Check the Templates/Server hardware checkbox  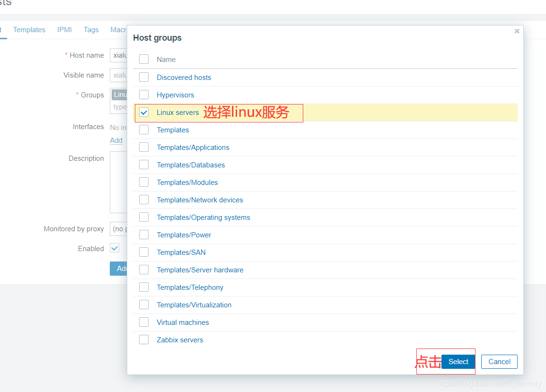pos(144,270)
